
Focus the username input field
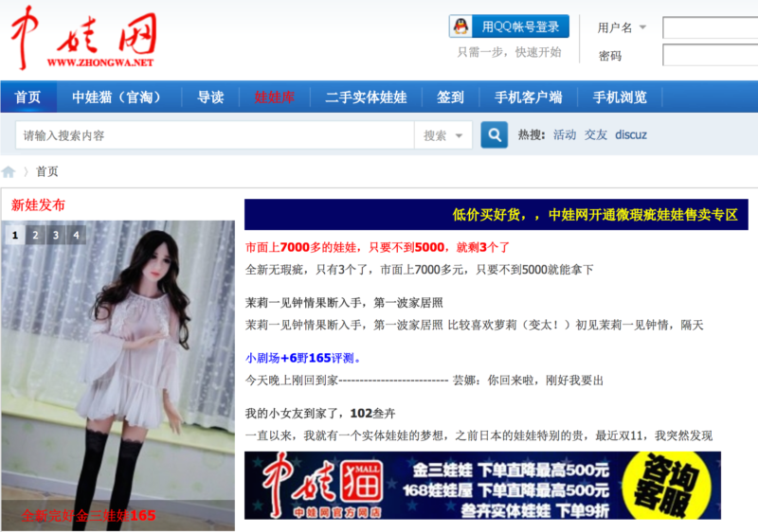pos(710,27)
